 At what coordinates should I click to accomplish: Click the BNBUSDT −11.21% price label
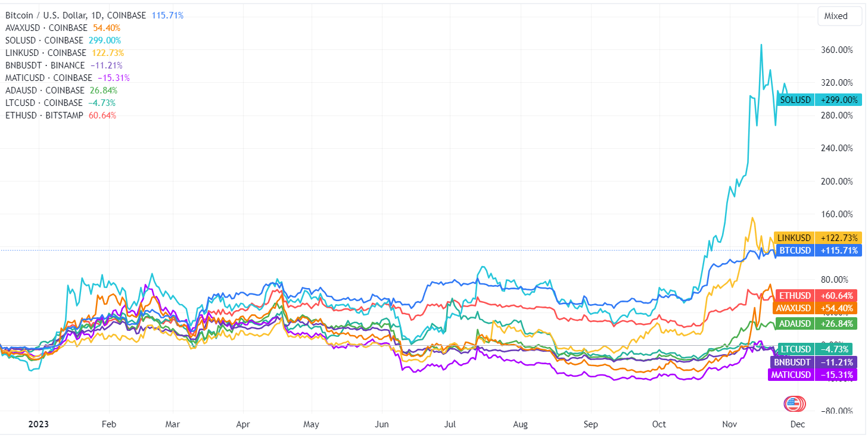pyautogui.click(x=817, y=361)
